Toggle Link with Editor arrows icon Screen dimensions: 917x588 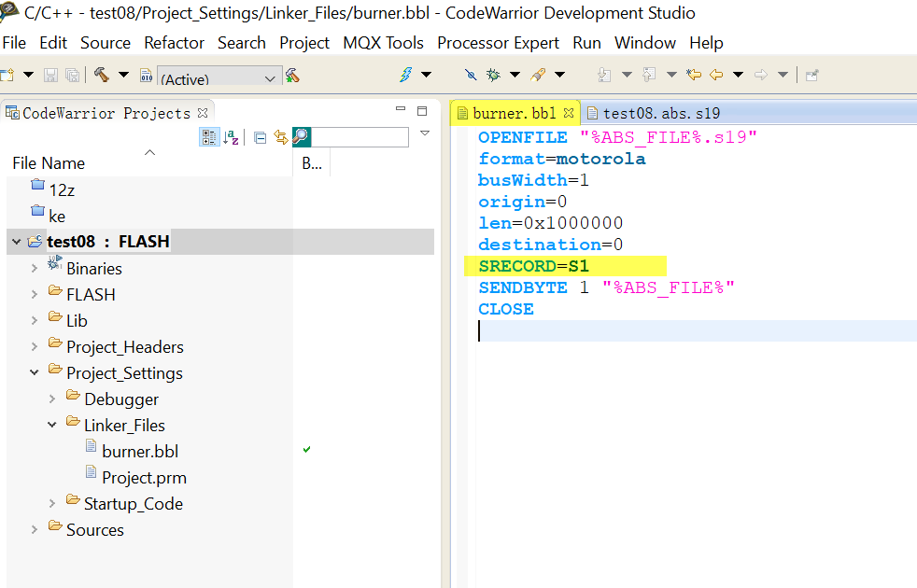pos(281,137)
